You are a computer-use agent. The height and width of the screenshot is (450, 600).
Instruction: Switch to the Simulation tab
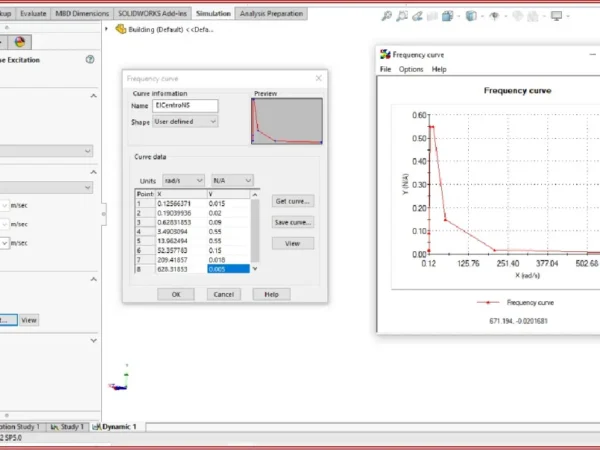point(213,13)
